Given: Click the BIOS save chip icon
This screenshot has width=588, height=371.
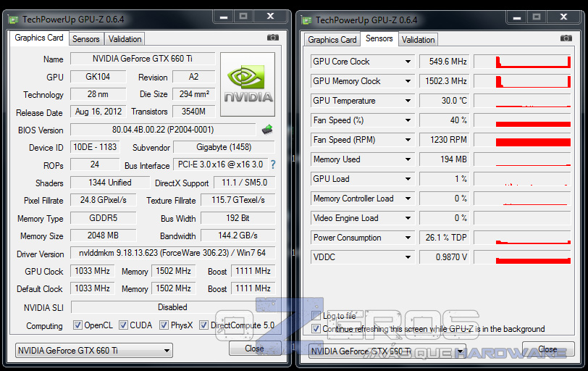Looking at the screenshot, I should point(267,130).
